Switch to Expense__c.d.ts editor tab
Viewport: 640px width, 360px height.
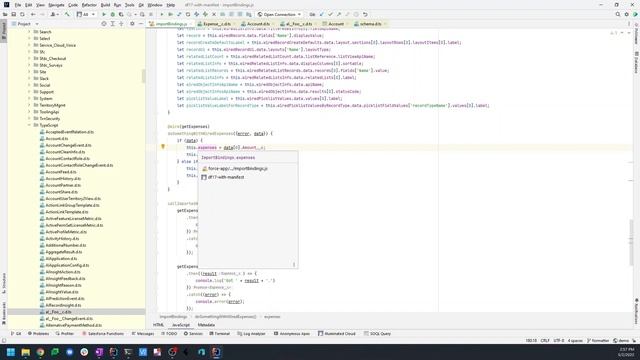214,24
